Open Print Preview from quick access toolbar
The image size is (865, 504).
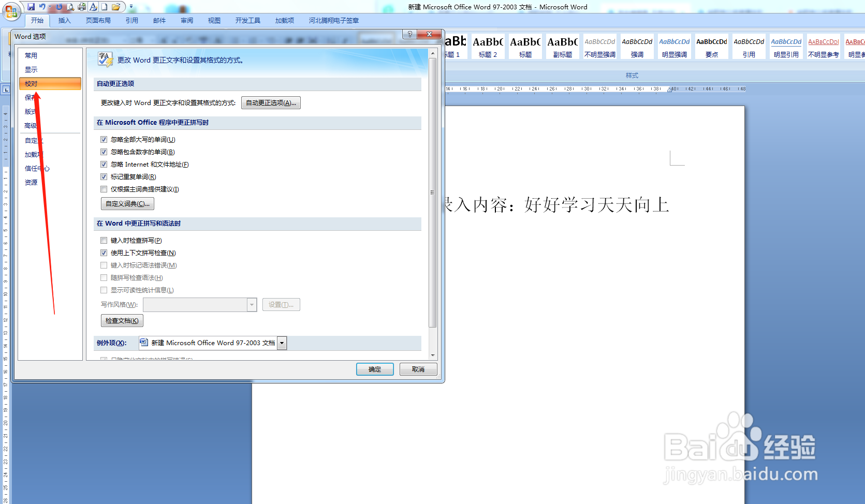70,7
